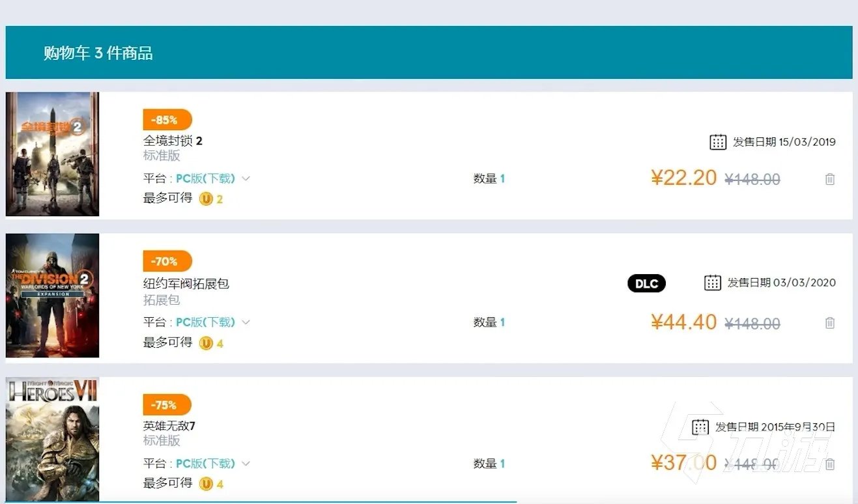The height and width of the screenshot is (504, 858).
Task: Click the trash icon for 全境封锁 2
Action: [x=830, y=179]
